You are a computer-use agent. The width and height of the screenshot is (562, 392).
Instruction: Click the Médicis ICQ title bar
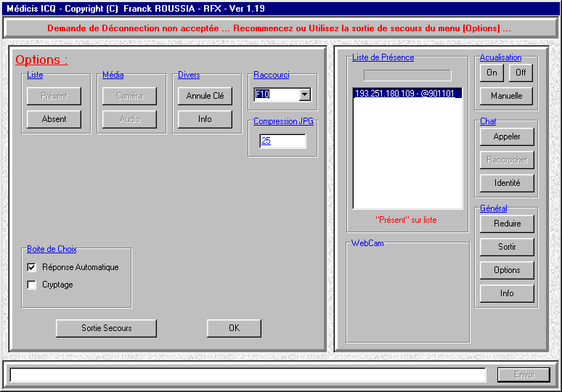coord(281,8)
